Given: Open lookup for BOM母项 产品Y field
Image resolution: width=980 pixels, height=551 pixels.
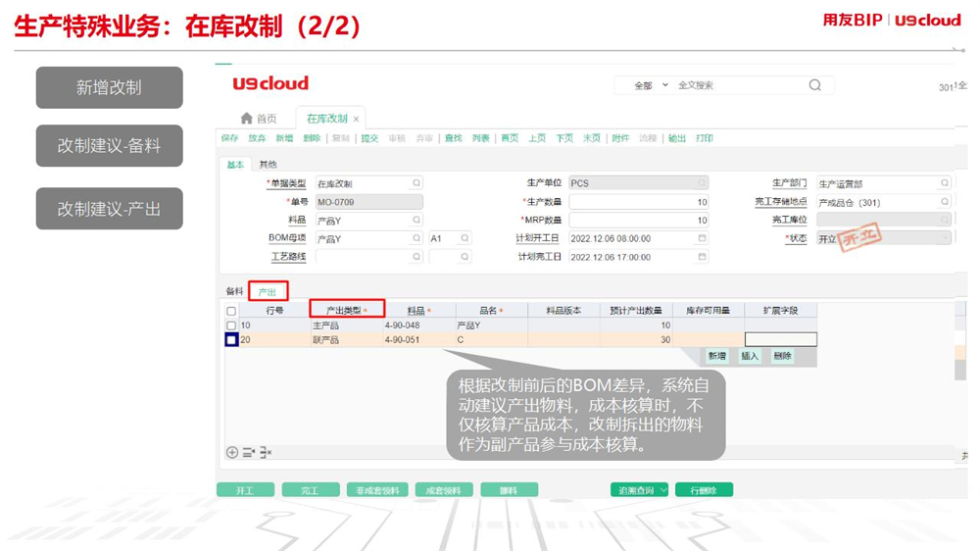Looking at the screenshot, I should (416, 238).
